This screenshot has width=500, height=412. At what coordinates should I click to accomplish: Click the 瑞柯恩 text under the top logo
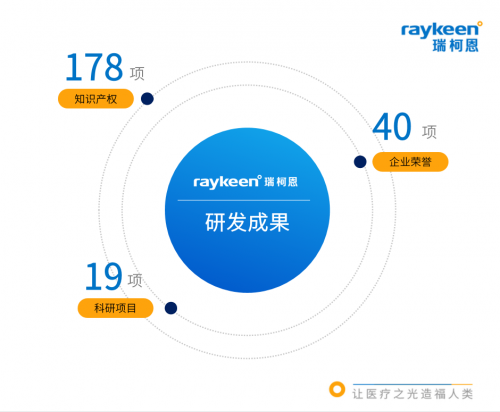coord(455,45)
